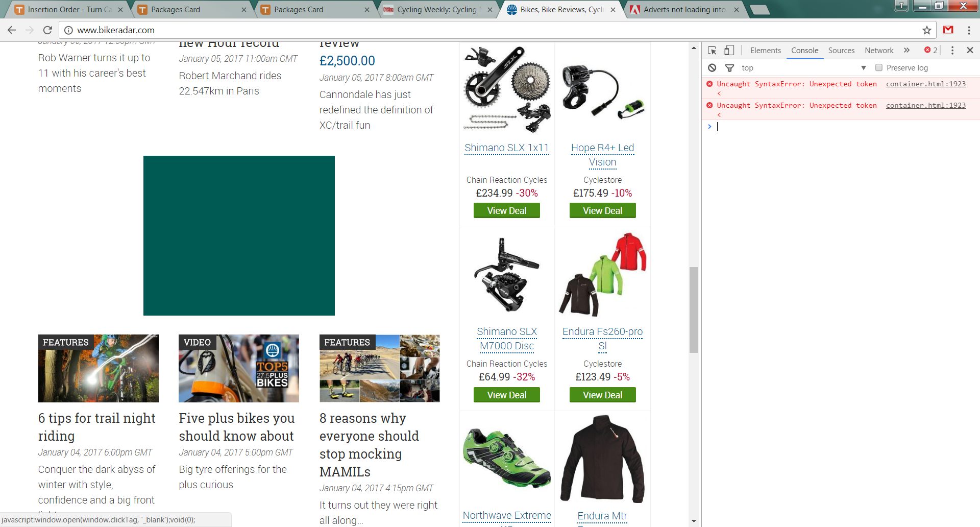Open first container.html:1923 error source link
This screenshot has width=980, height=527.
pyautogui.click(x=926, y=84)
